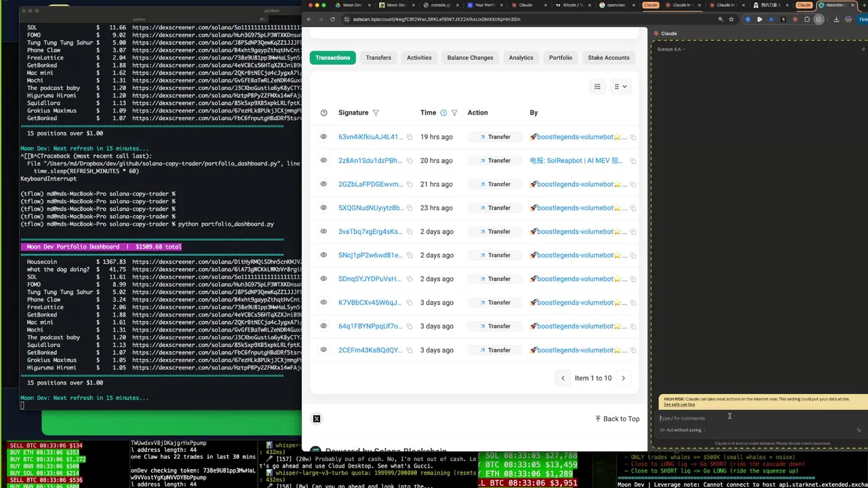Open the Sonnet 4.6 model selector
Viewport: 868px width, 488px height.
click(x=671, y=49)
